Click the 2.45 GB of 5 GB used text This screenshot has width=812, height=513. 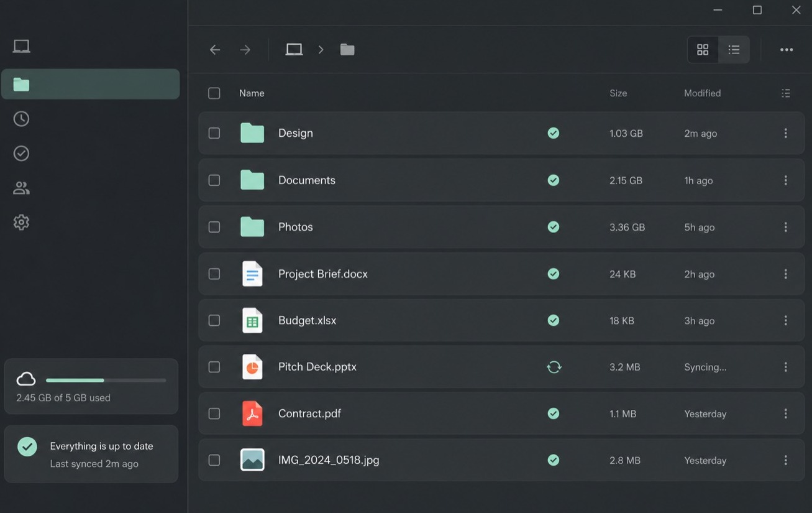tap(63, 398)
